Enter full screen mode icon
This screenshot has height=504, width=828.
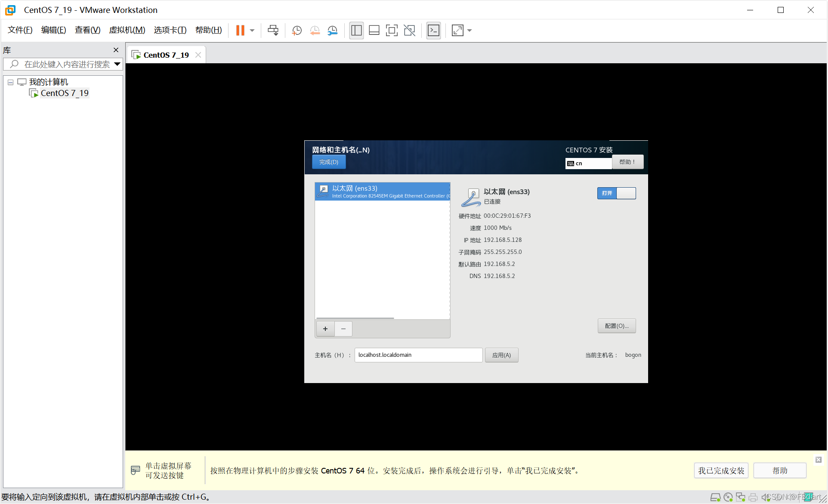[x=392, y=31]
